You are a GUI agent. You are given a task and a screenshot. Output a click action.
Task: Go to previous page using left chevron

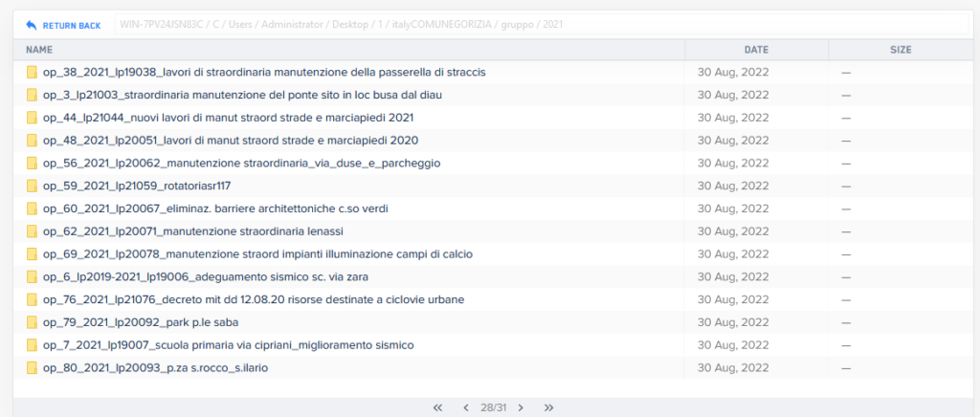tap(466, 407)
